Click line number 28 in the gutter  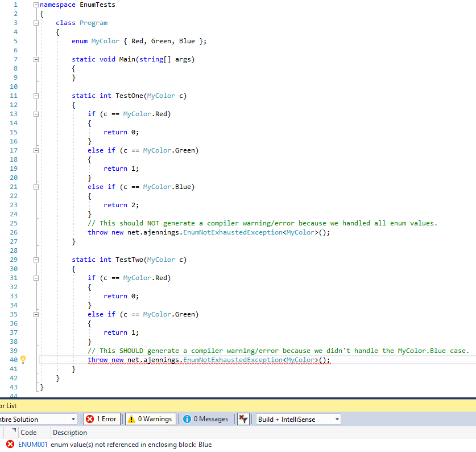(14, 250)
